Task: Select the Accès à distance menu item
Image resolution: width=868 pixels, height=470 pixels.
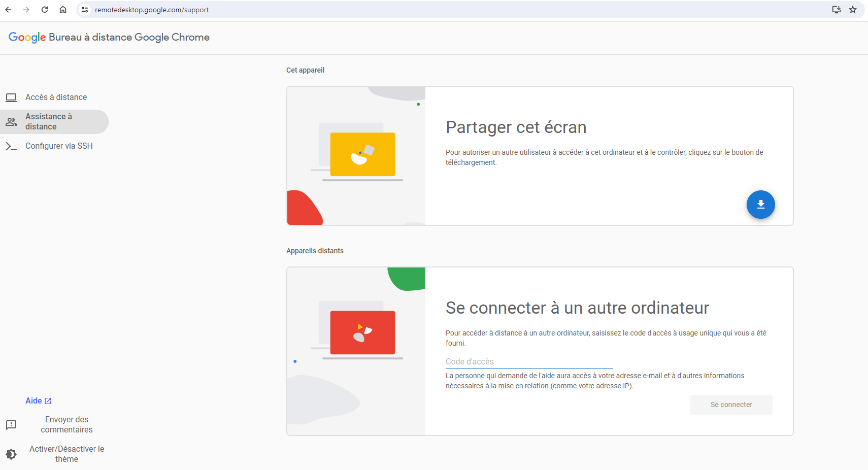Action: (x=54, y=97)
